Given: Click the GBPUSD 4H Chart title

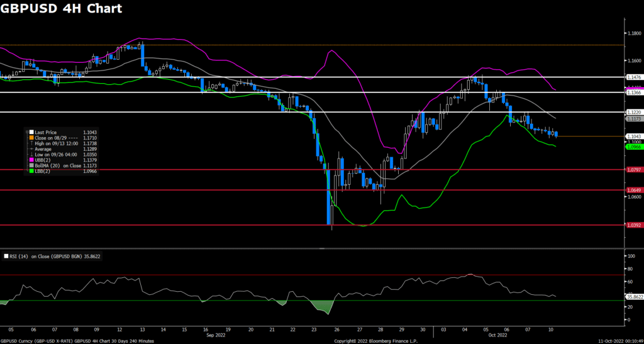Looking at the screenshot, I should pos(61,8).
